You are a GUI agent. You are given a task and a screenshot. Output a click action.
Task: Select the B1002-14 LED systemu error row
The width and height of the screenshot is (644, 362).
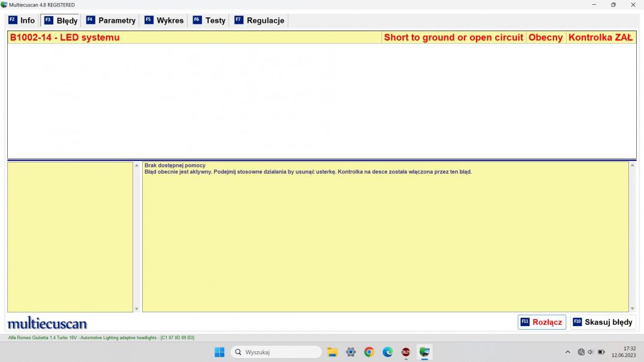click(322, 37)
